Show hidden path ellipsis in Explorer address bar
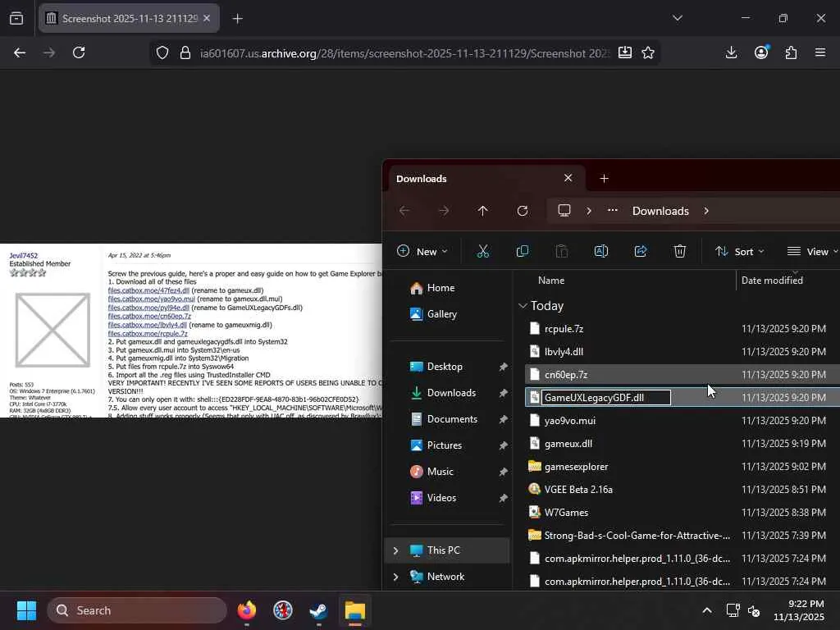Viewport: 840px width, 630px height. (612, 211)
